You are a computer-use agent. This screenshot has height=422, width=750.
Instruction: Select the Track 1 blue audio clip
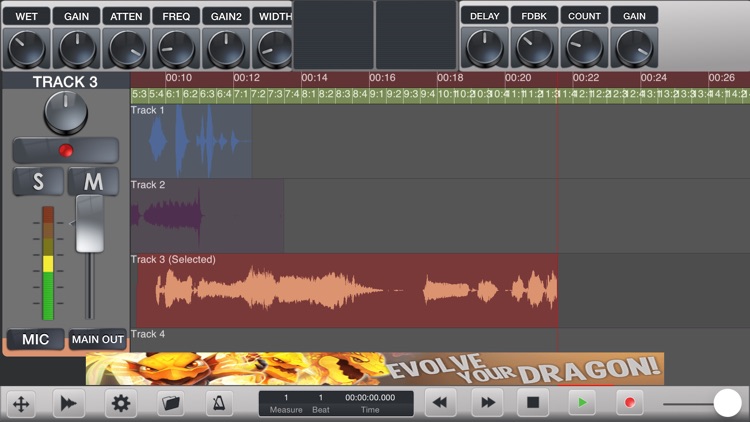[x=191, y=141]
